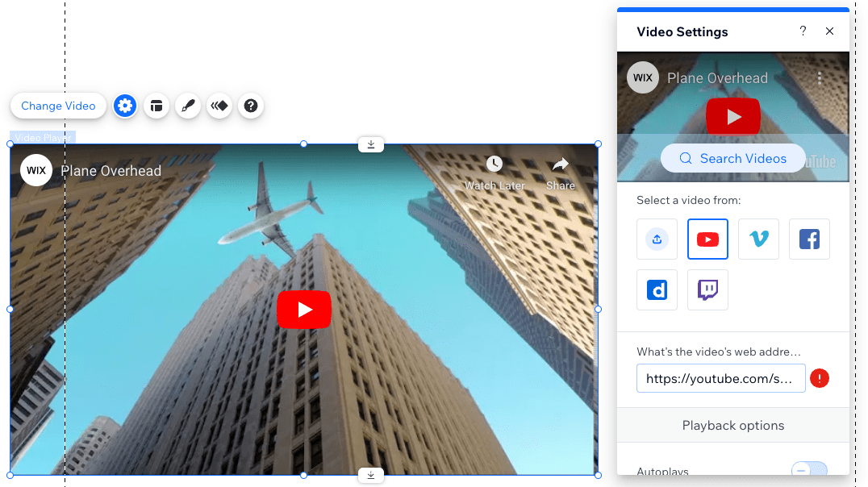This screenshot has width=868, height=487.
Task: Open the Design paintbrush icon
Action: pyautogui.click(x=188, y=106)
